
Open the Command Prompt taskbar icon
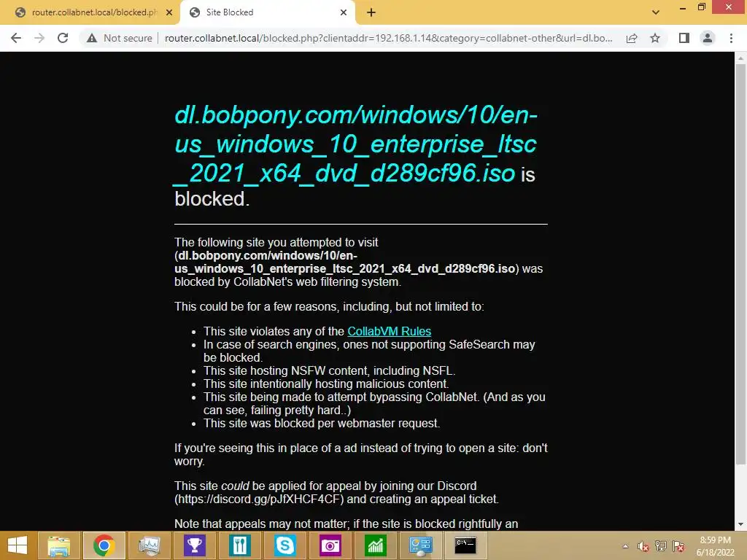(x=465, y=545)
